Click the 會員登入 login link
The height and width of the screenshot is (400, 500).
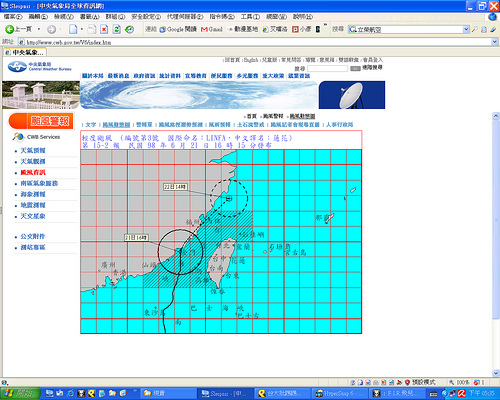pos(373,60)
